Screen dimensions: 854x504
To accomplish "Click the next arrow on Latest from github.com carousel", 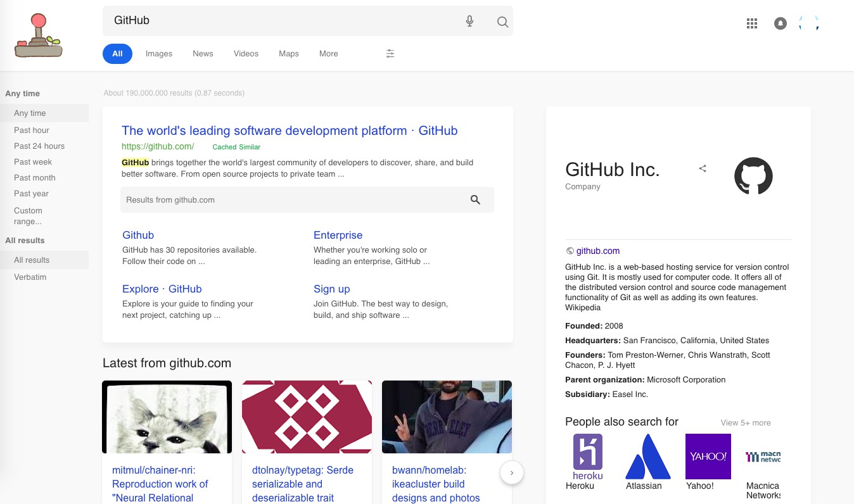I will tap(511, 472).
